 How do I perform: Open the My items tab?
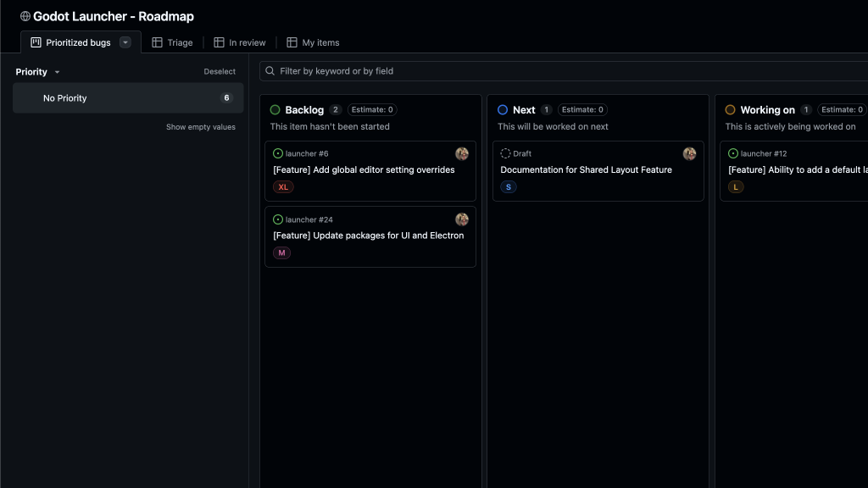313,42
